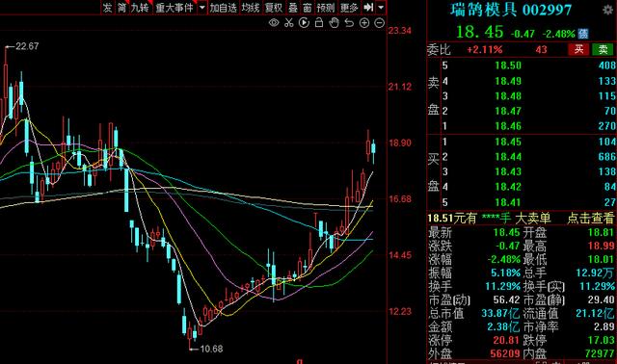The image size is (617, 364).
Task: Click the small blue badge beside -2.48%
Action: click(x=583, y=34)
